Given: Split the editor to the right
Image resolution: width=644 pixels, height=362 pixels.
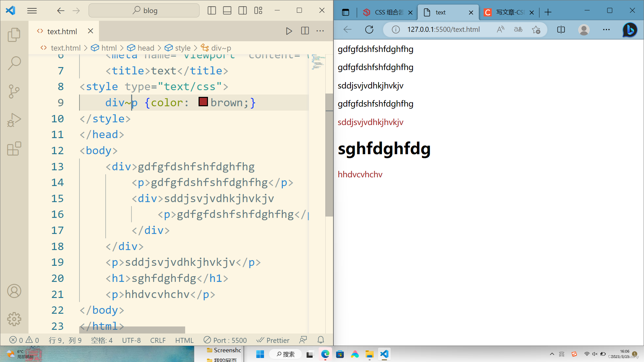Looking at the screenshot, I should pos(305,31).
